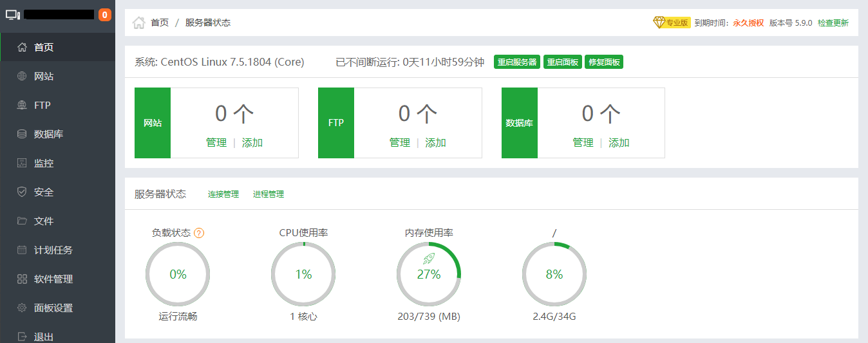Image resolution: width=868 pixels, height=343 pixels.
Task: Click the rocket icon in memory gauge
Action: coord(429,259)
